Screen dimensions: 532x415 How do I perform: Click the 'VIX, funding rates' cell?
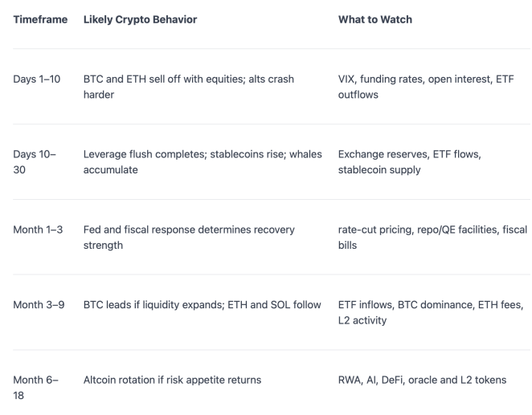[x=426, y=87]
